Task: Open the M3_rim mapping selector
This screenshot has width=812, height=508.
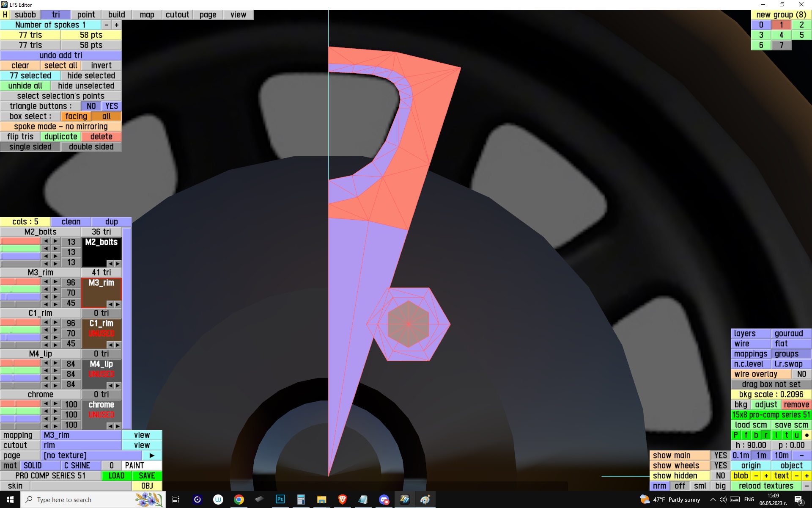Action: (x=81, y=435)
